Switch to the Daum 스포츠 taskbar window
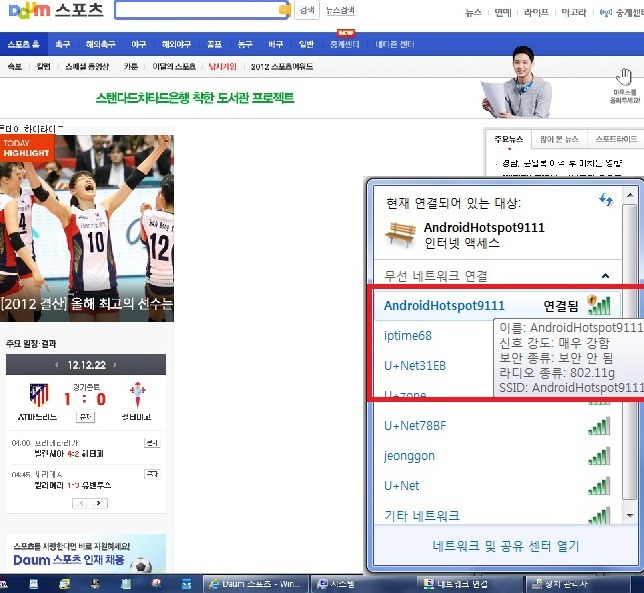 click(x=256, y=584)
